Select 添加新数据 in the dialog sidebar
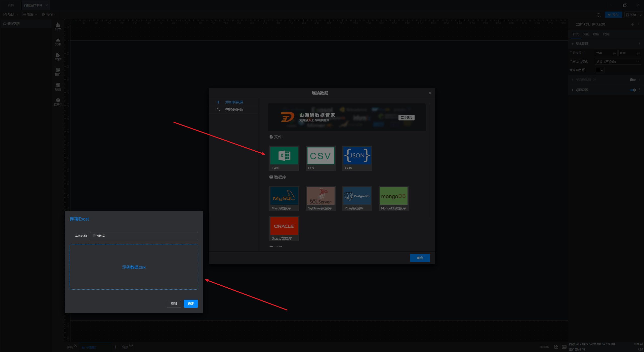 234,102
